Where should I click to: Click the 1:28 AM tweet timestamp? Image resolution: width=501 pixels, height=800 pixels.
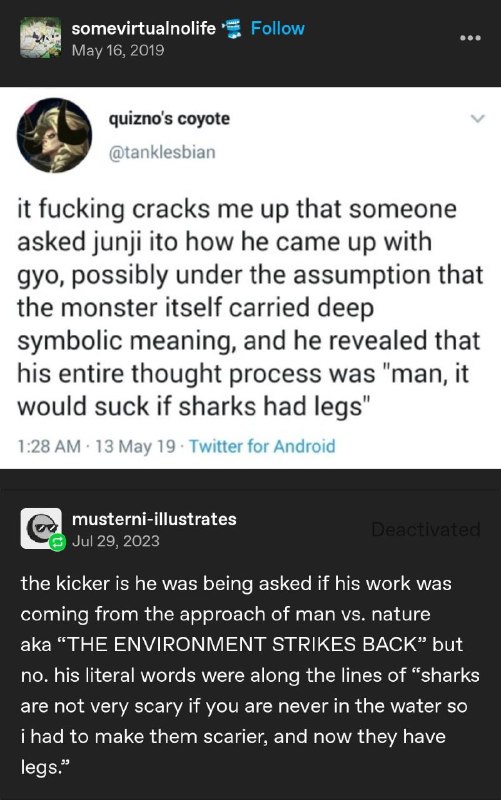[49, 446]
